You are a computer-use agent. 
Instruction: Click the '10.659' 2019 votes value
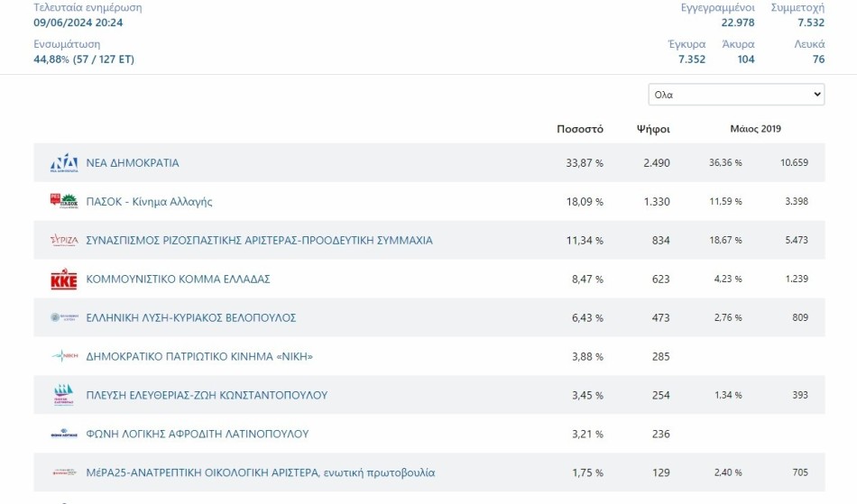794,162
